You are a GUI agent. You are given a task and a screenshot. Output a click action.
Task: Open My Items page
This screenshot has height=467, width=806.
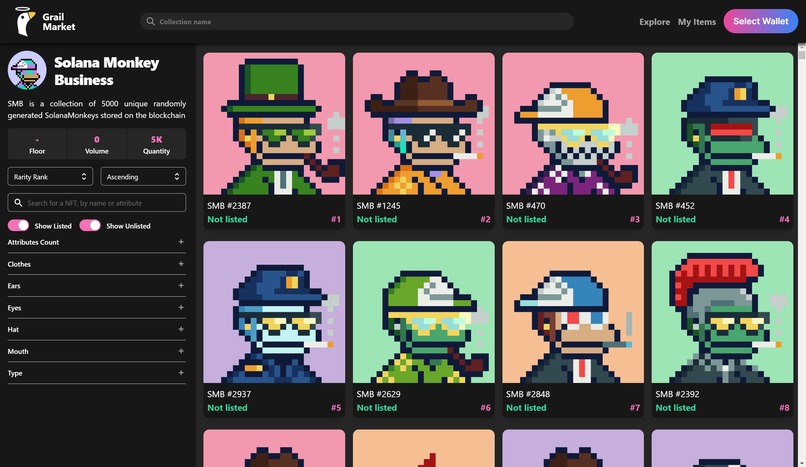point(697,22)
